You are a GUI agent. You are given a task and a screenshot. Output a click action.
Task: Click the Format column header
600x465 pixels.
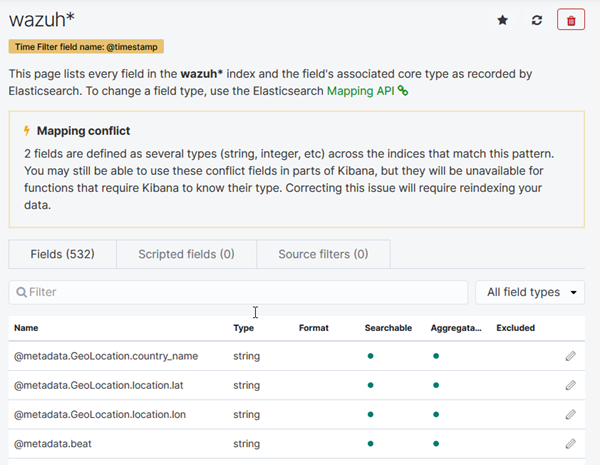[314, 328]
